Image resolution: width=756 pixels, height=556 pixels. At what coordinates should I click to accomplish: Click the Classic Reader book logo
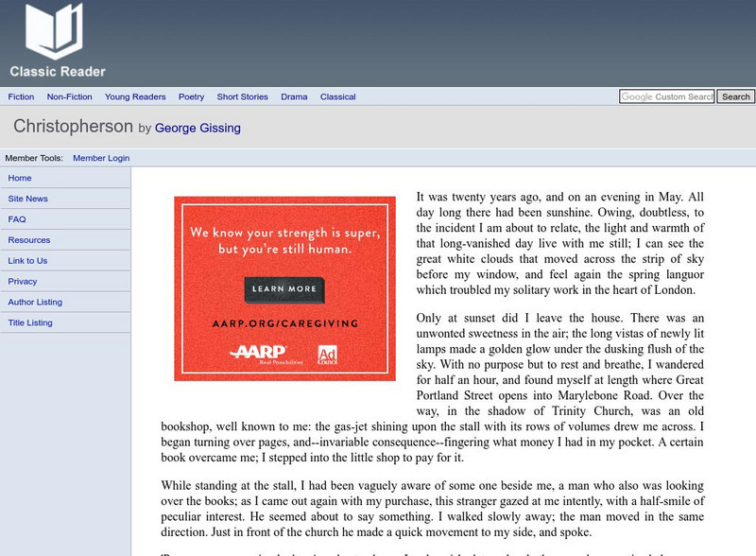pyautogui.click(x=54, y=31)
